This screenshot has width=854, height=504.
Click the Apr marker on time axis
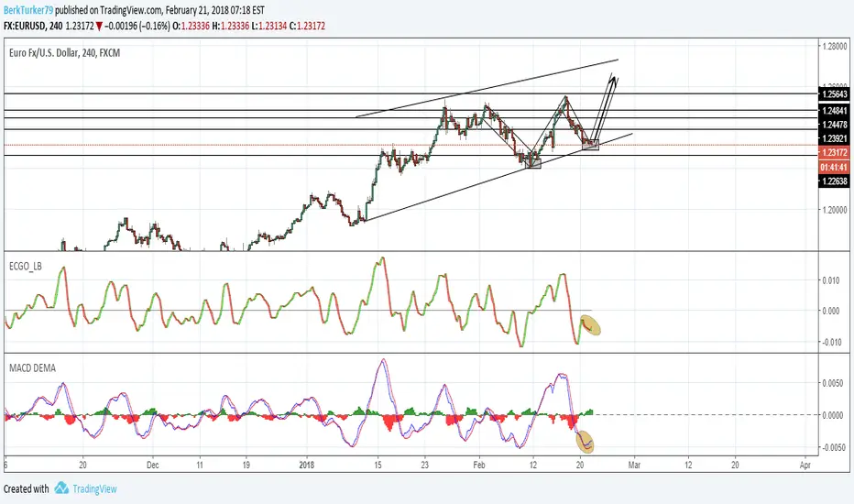tap(805, 465)
